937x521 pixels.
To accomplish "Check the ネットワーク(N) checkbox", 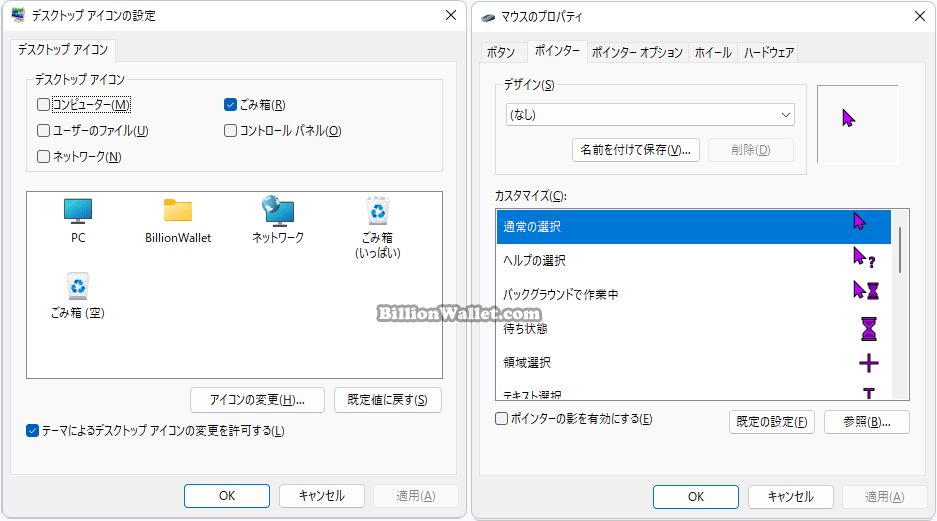I will [x=43, y=157].
